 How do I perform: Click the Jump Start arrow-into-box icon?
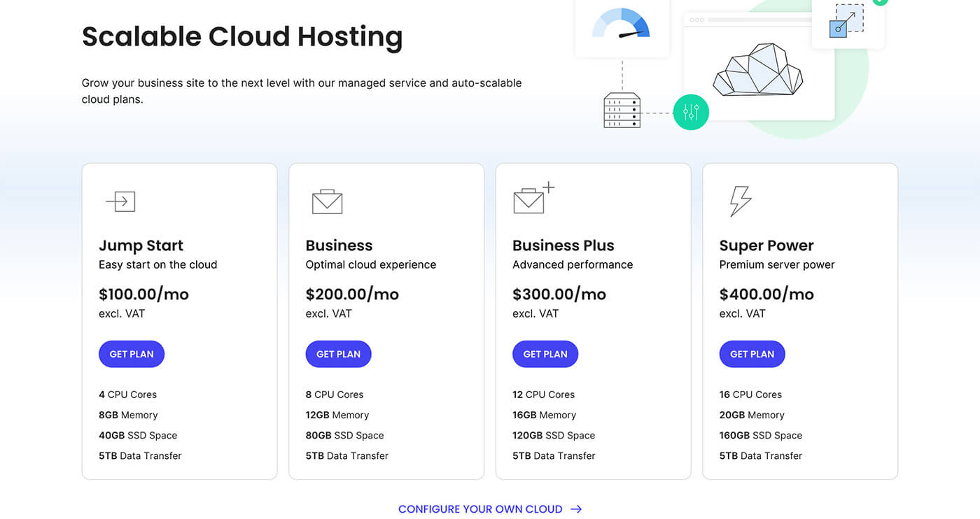pos(120,201)
